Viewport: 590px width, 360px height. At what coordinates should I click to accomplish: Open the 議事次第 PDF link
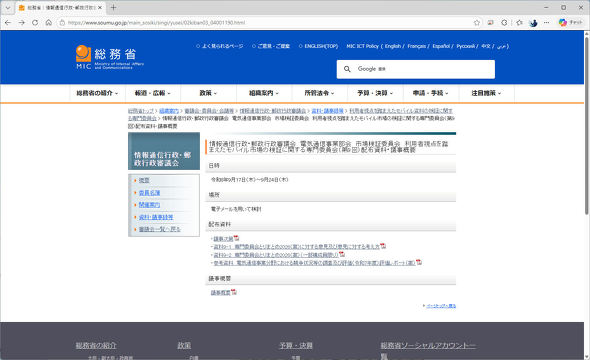[x=224, y=239]
